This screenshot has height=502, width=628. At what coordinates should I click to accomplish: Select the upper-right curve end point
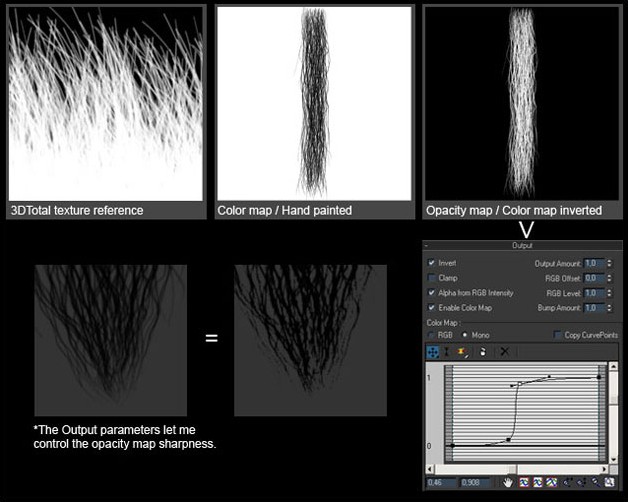[599, 377]
